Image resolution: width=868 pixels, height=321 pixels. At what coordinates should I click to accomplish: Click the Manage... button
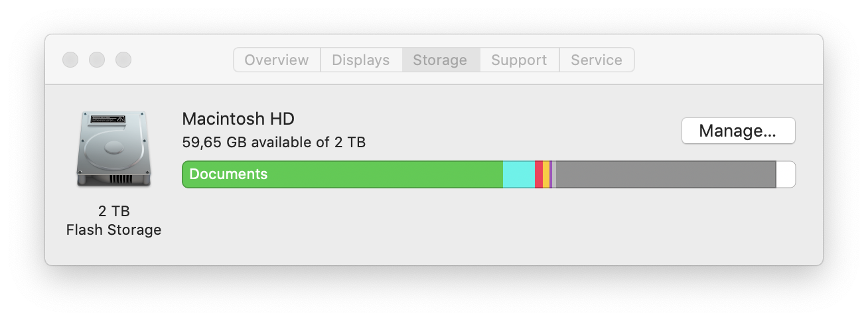738,131
